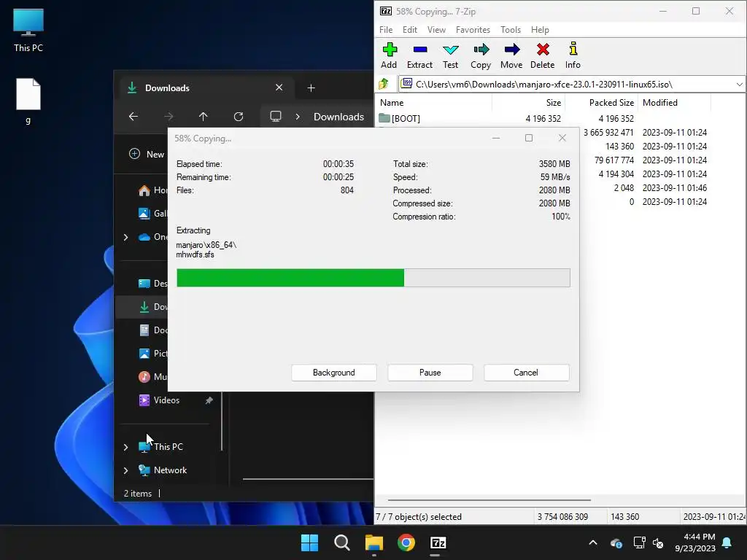Viewport: 747px width, 560px height.
Task: Expand the Network tree node
Action: (x=125, y=470)
